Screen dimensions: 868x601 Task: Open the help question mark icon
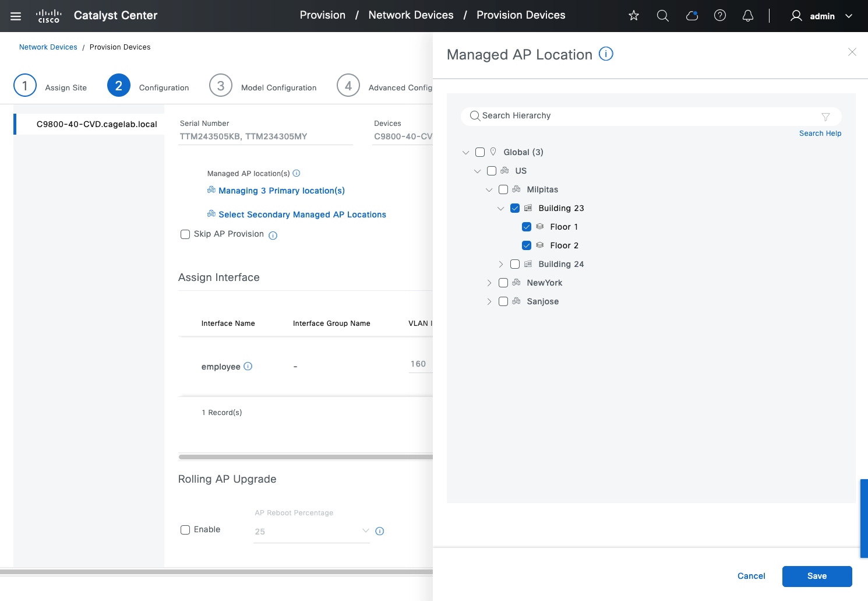[720, 16]
